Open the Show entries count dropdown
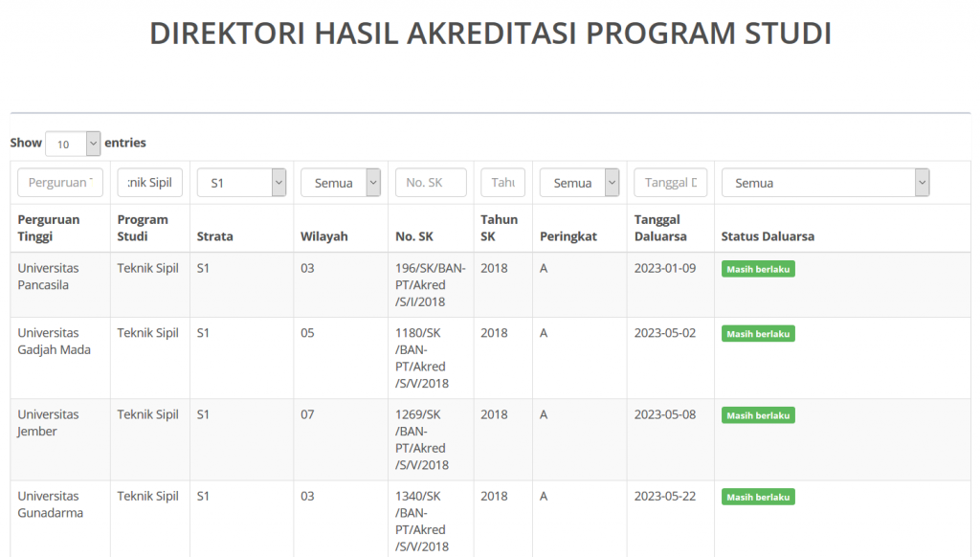 coord(73,144)
